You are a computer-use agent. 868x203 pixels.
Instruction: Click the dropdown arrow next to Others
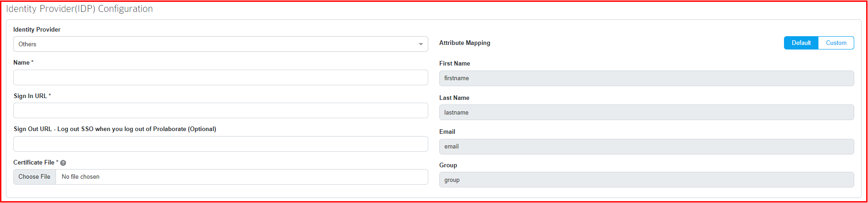point(420,44)
